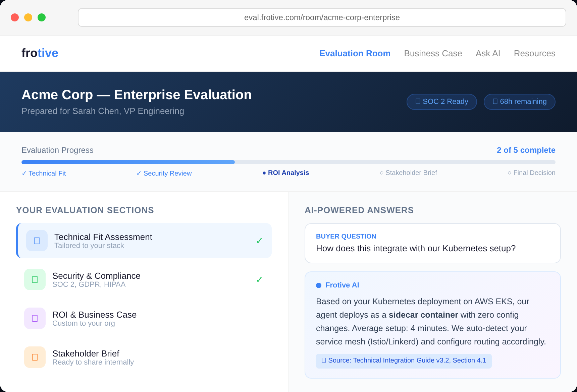Select the Security & Compliance row

[144, 279]
